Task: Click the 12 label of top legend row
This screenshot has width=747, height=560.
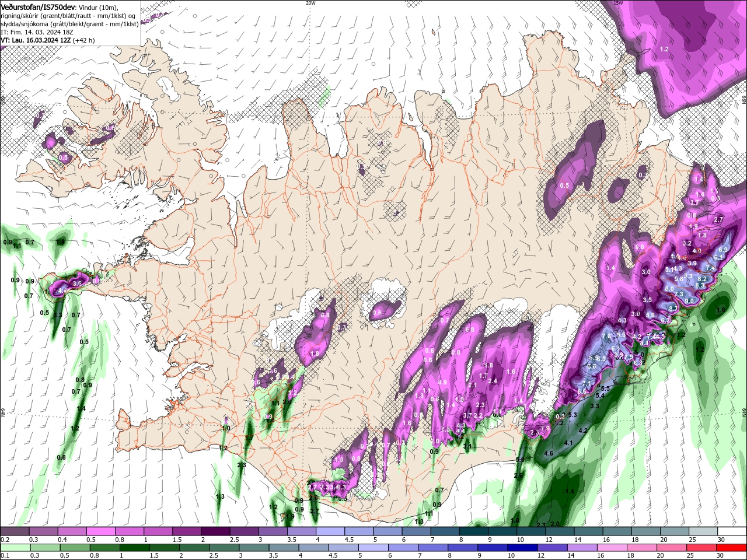Action: point(549,540)
